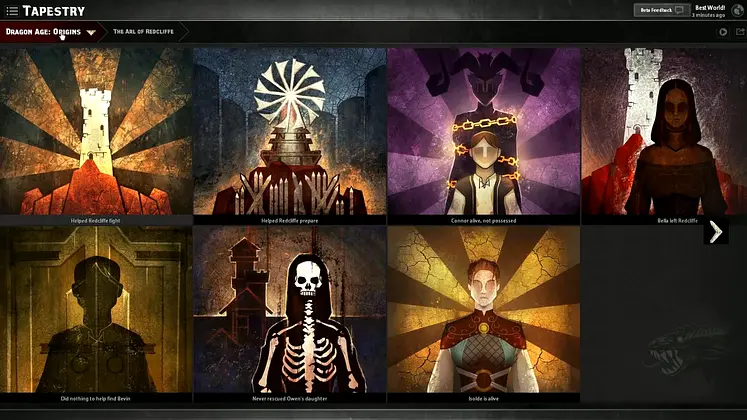Go to the next tapestry page arrow
Screen dimensions: 747x420
(x=716, y=232)
